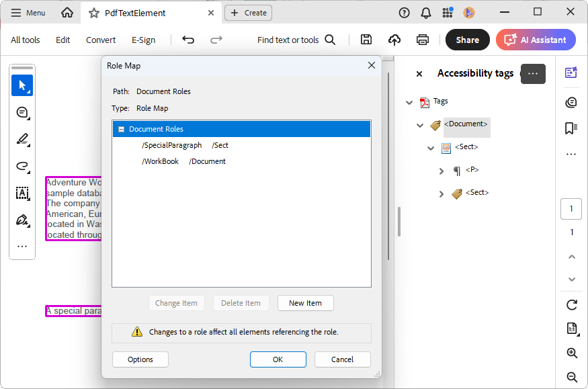
Task: Click the Delete Item button
Action: tap(241, 303)
